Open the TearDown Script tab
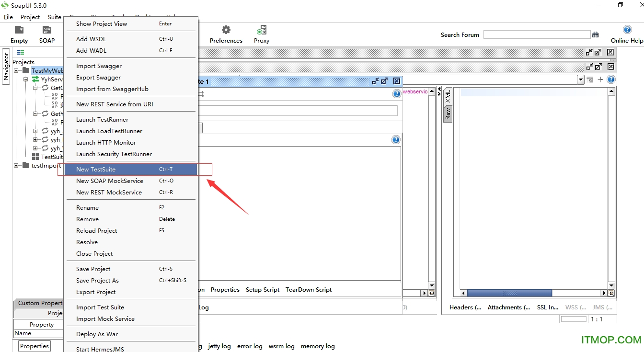Viewport: 644px width, 352px height. point(309,289)
